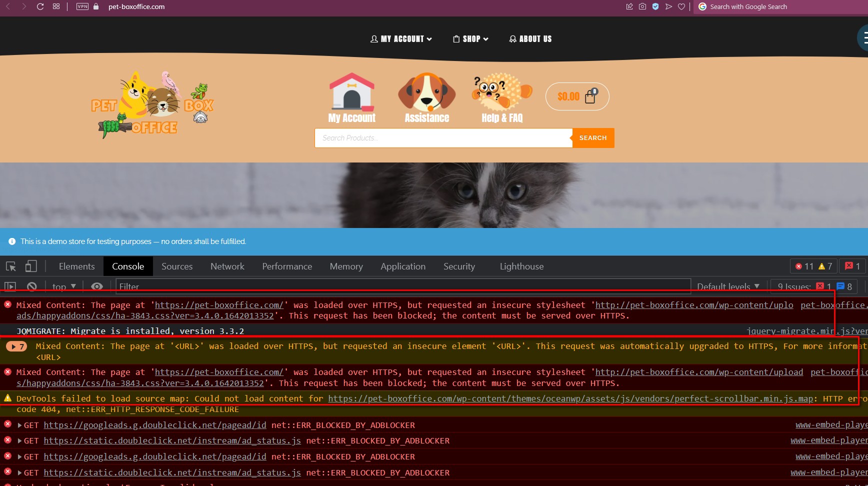Clear the console with the ban icon

32,286
